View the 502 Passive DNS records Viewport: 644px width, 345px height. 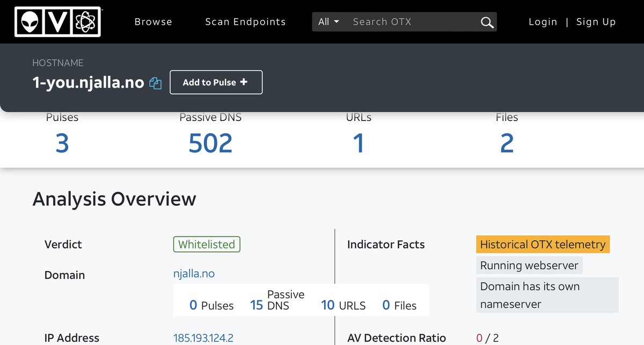pos(210,143)
